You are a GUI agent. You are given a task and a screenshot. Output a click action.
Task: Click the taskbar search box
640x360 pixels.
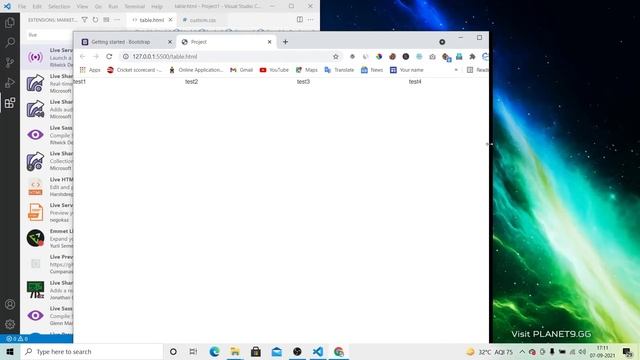[92, 351]
